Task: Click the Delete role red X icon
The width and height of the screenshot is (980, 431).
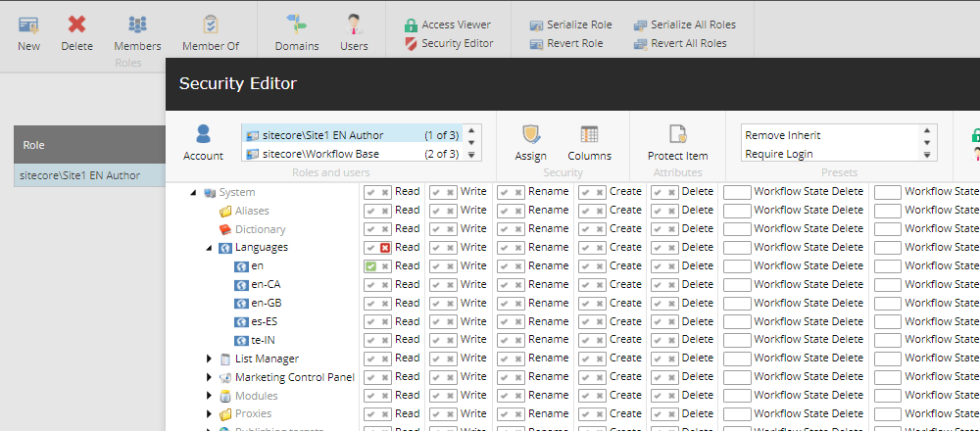Action: [76, 25]
